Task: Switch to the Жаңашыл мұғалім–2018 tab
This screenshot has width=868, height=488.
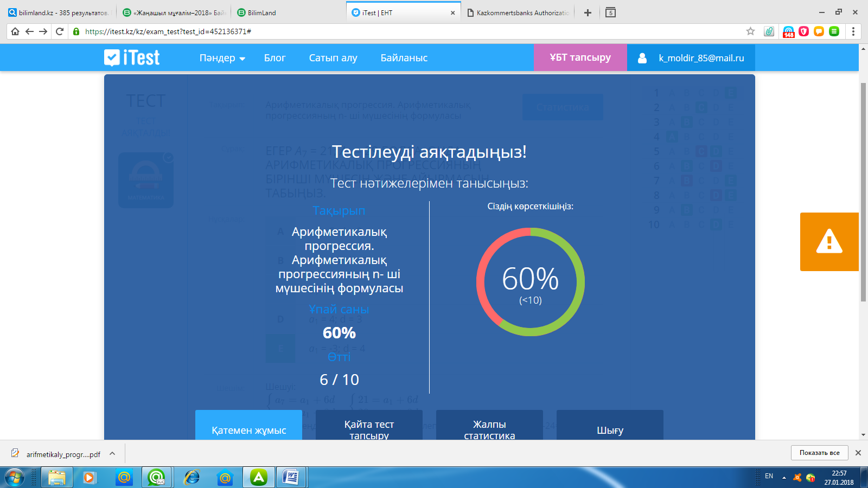Action: click(174, 12)
